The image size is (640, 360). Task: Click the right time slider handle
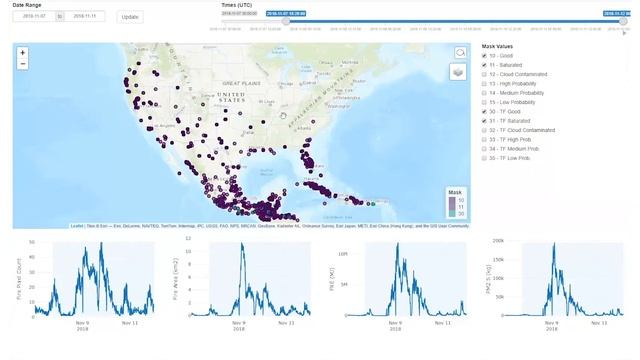click(x=623, y=21)
